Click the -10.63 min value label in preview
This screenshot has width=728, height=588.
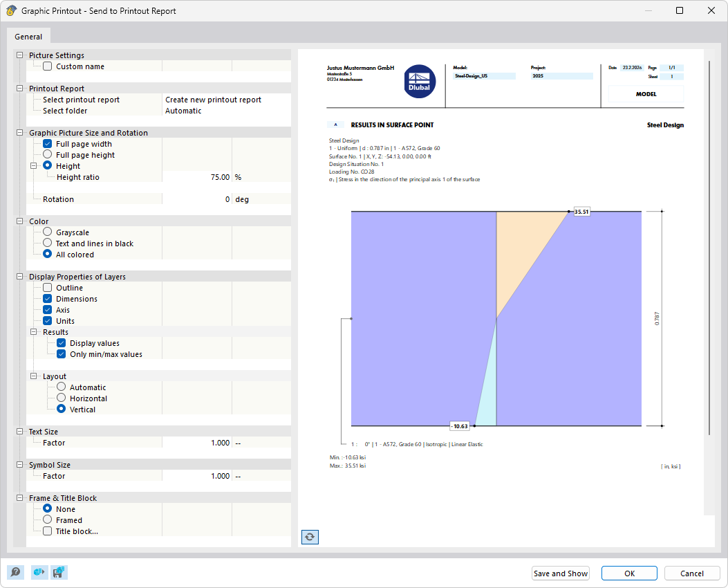460,426
